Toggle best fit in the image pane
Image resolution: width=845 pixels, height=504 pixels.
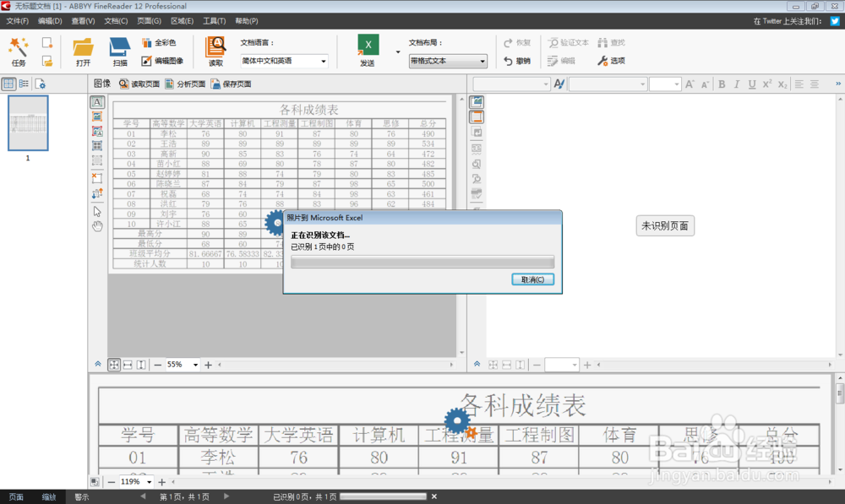pos(114,365)
